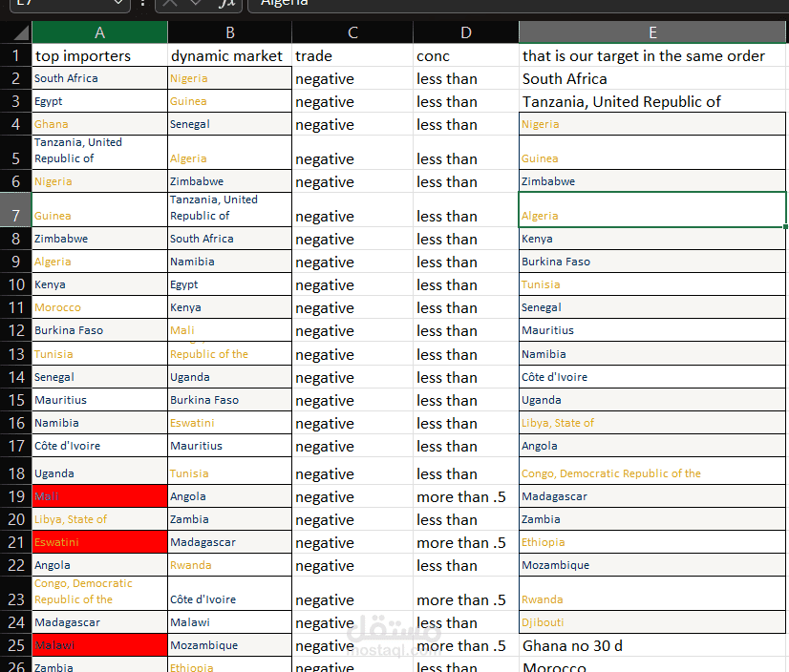Select 'Ghana' in column A
Viewport: 789px width, 672px height.
99,124
